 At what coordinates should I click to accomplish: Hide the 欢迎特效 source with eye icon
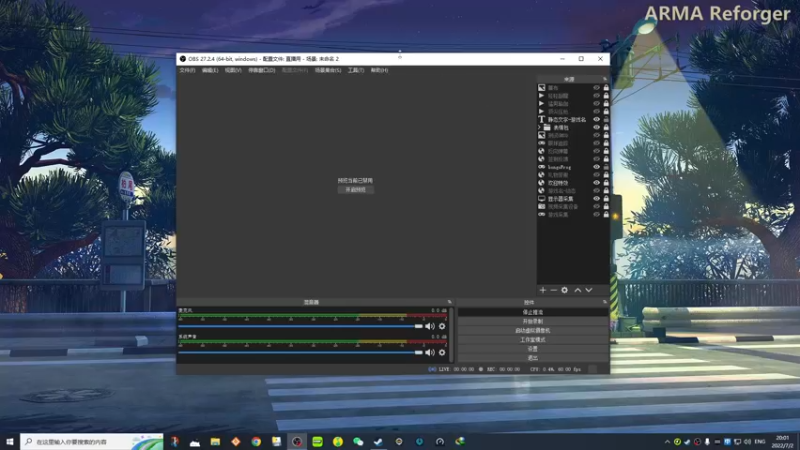pos(596,183)
